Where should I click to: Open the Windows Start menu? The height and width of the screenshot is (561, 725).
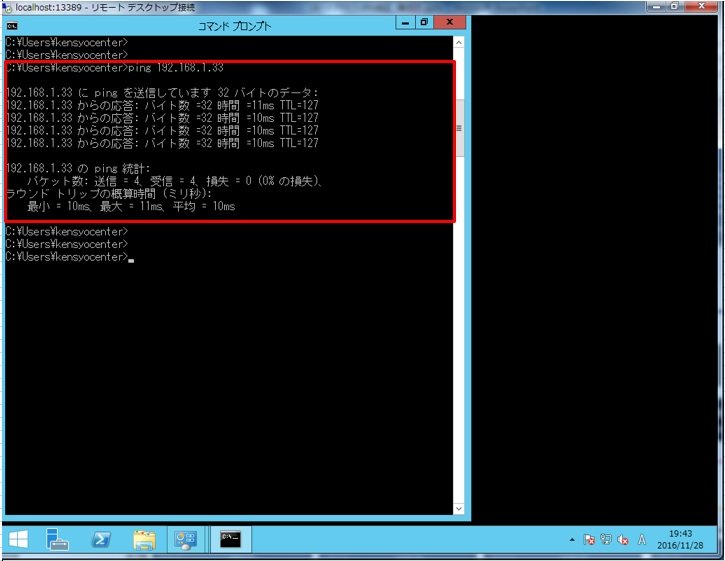pyautogui.click(x=19, y=540)
